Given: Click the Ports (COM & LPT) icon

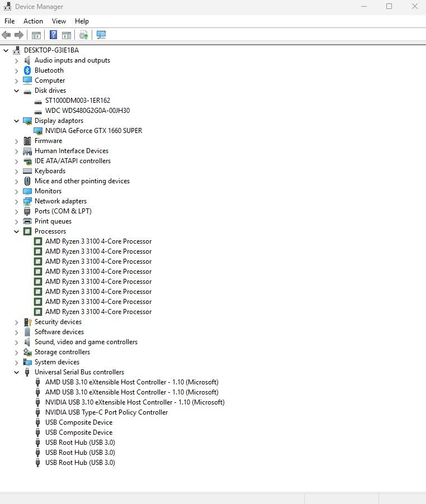Looking at the screenshot, I should 27,211.
